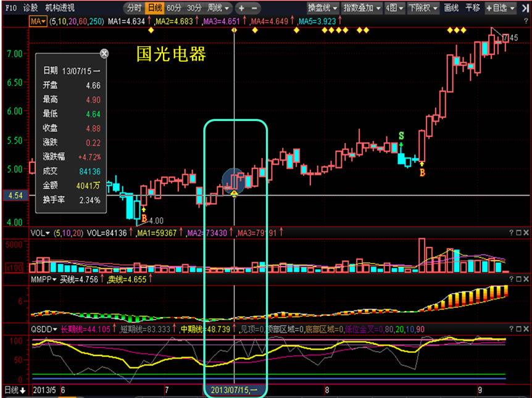Click the B buy marker beside 4.00 label
Viewport: 532px width, 398px height.
click(144, 218)
